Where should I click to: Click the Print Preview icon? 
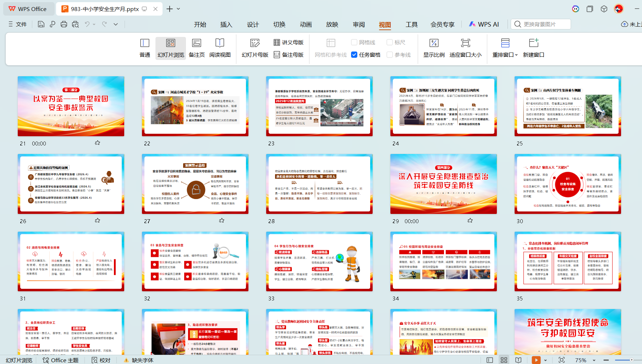[x=75, y=24]
